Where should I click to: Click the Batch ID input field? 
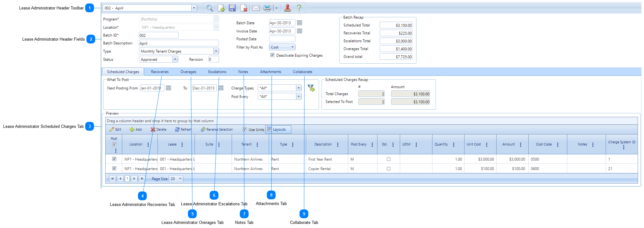click(158, 35)
